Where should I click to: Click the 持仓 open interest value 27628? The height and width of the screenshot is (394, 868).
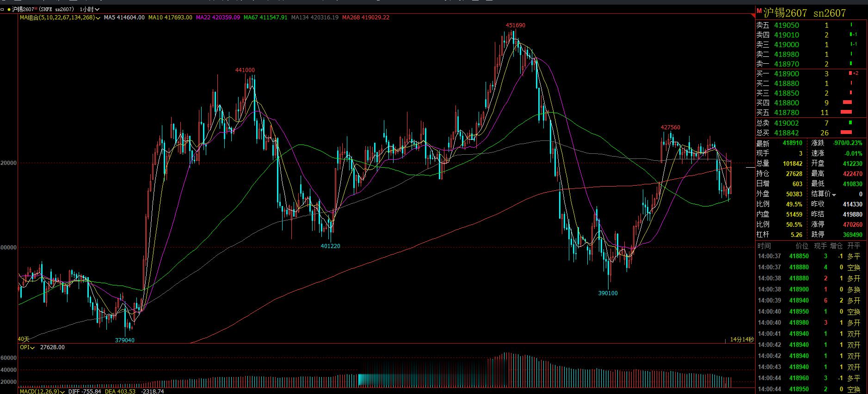[794, 174]
